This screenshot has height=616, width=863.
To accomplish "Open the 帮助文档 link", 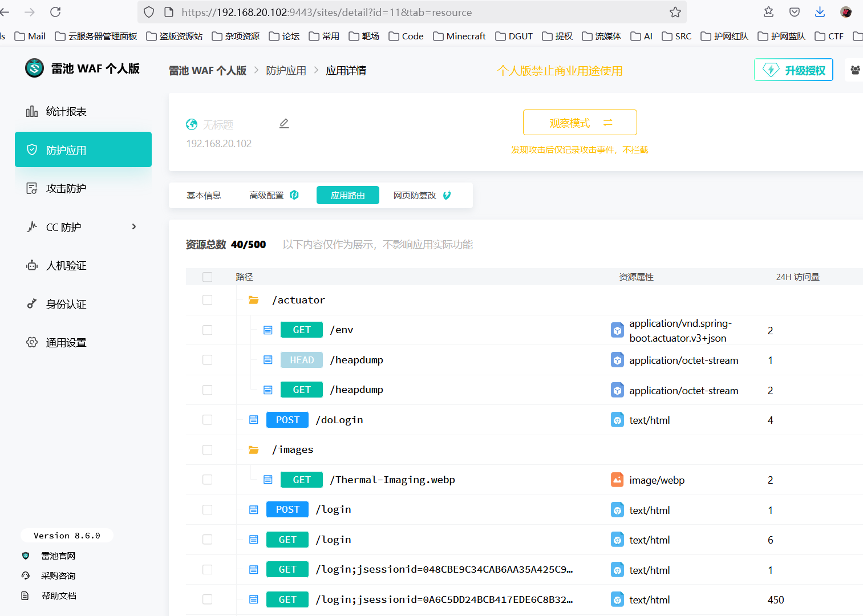I will pyautogui.click(x=59, y=596).
